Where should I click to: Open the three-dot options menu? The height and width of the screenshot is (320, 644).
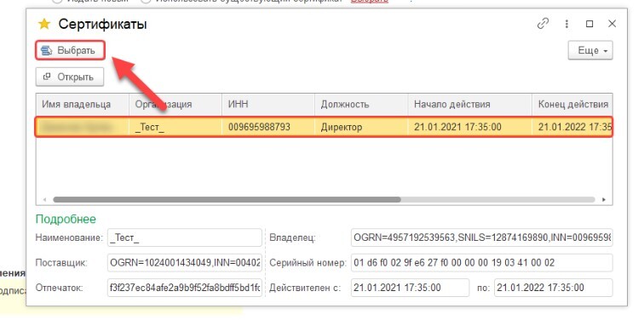pos(566,24)
